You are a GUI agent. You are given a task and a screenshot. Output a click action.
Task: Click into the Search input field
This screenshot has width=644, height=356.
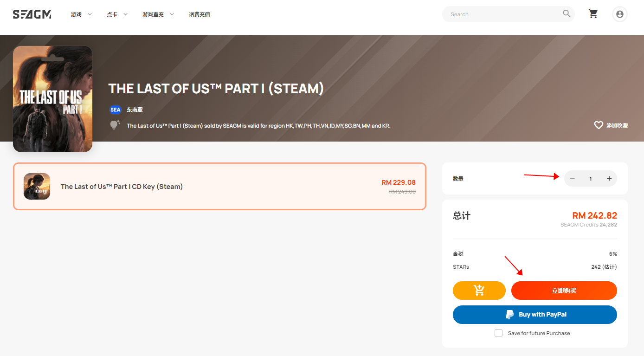coord(503,14)
